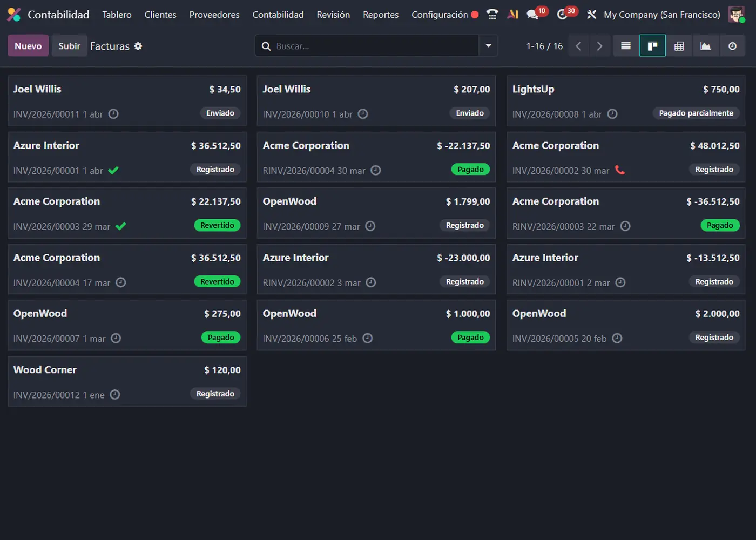Open the activities clock showing 30
Image resolution: width=756 pixels, height=540 pixels.
pyautogui.click(x=563, y=15)
